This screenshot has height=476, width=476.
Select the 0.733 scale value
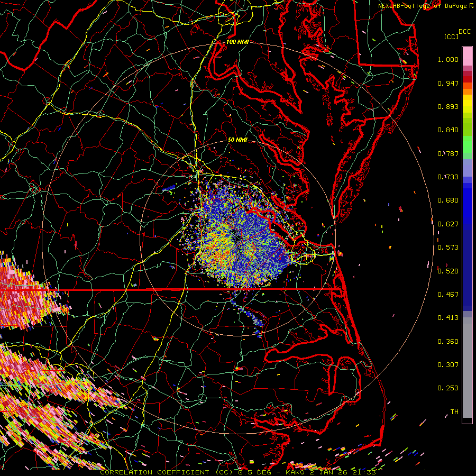pos(448,177)
